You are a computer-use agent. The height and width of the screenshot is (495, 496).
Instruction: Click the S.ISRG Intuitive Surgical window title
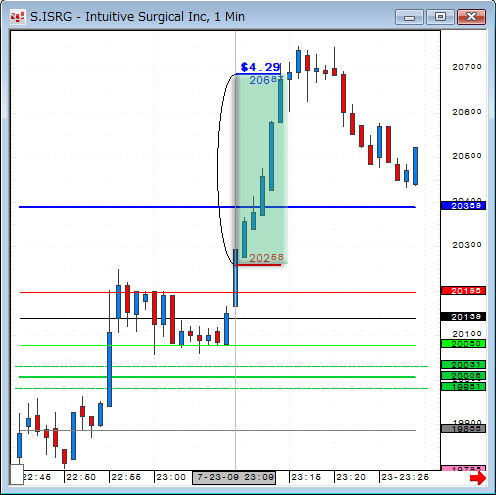click(x=137, y=17)
